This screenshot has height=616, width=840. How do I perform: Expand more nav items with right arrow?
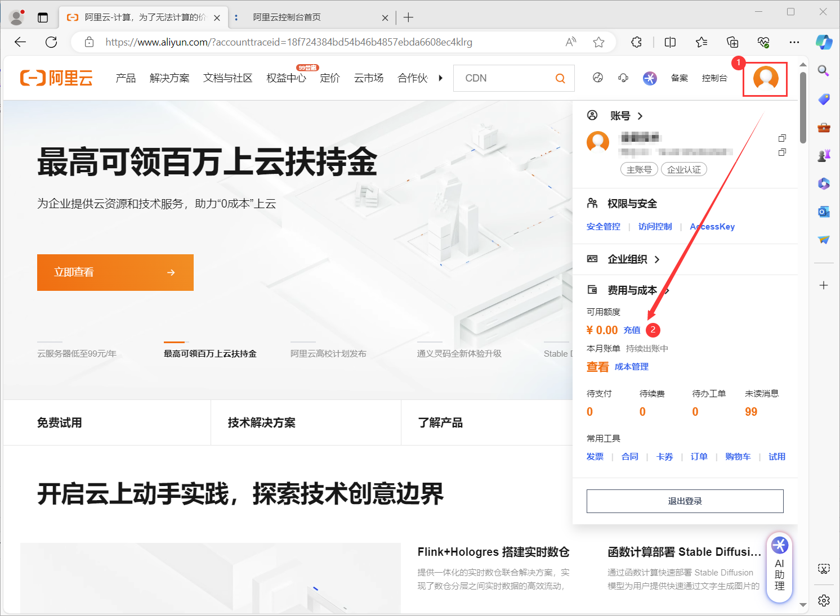tap(440, 78)
